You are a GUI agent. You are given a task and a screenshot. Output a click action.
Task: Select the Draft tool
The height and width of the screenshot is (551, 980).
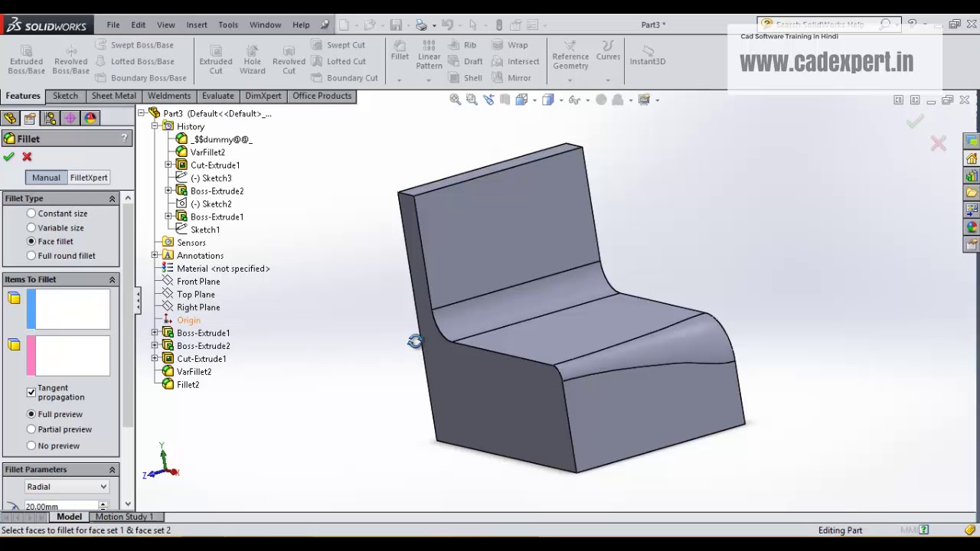pos(465,61)
